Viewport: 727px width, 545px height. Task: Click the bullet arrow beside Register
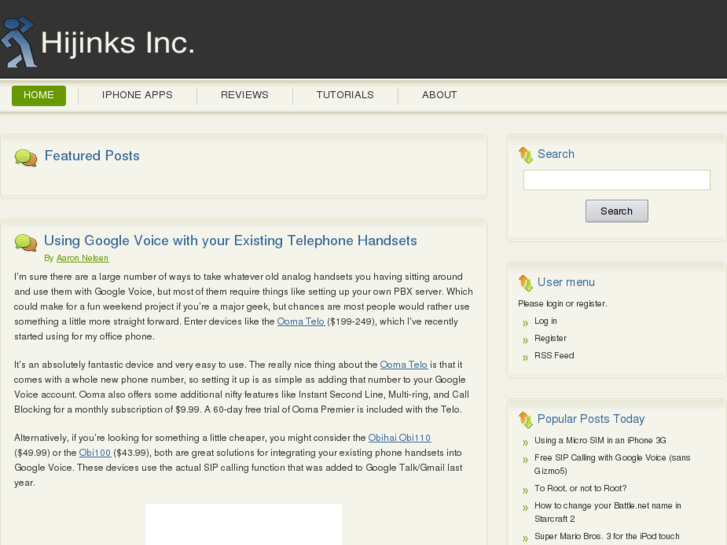(x=525, y=340)
